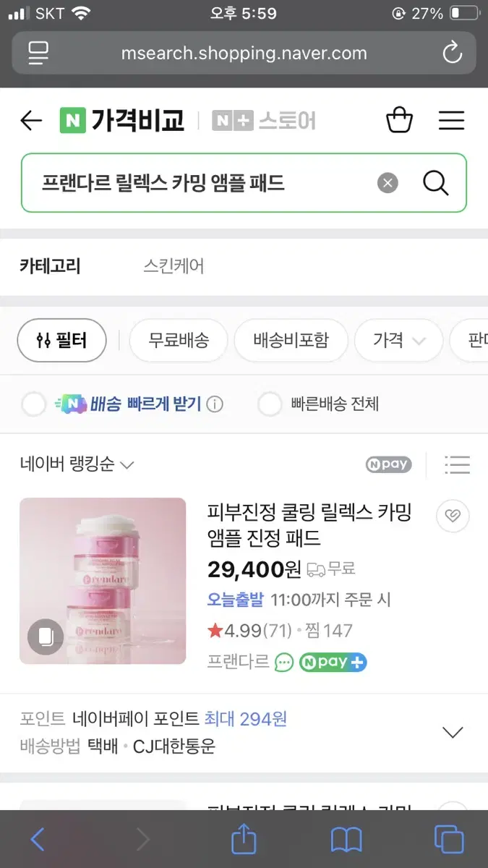This screenshot has height=868, width=488.
Task: Open the Safari share sheet
Action: point(244,839)
